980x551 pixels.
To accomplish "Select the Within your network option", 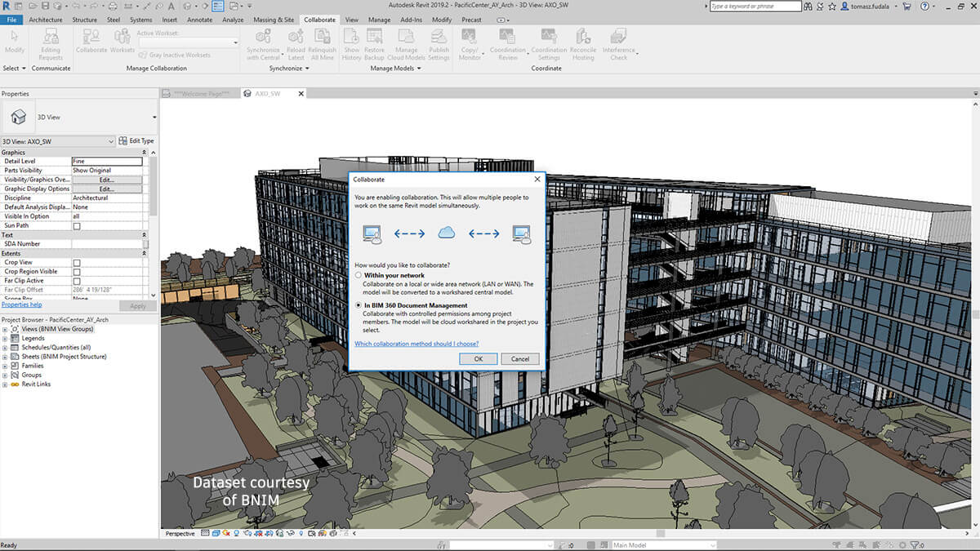I will tap(359, 276).
